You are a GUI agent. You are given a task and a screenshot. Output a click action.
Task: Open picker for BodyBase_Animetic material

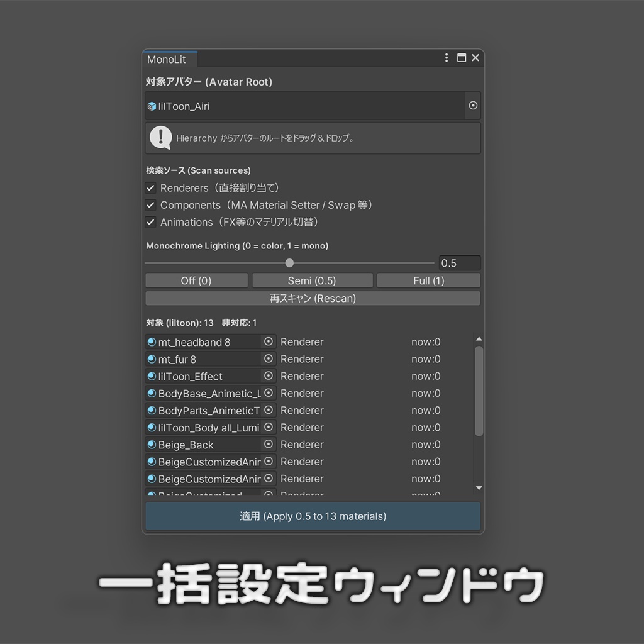[269, 393]
